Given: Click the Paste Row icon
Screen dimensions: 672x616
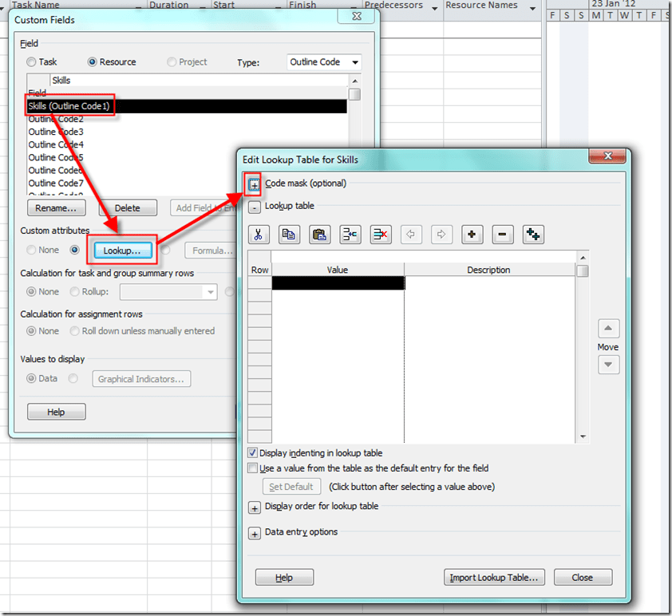Looking at the screenshot, I should [320, 235].
